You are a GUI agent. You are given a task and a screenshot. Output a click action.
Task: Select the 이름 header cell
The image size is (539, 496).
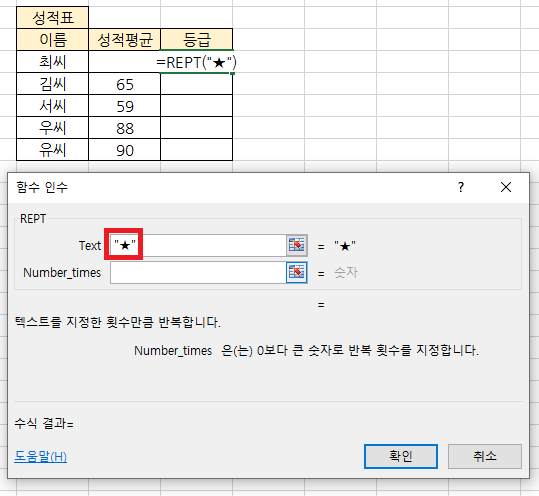(53, 40)
